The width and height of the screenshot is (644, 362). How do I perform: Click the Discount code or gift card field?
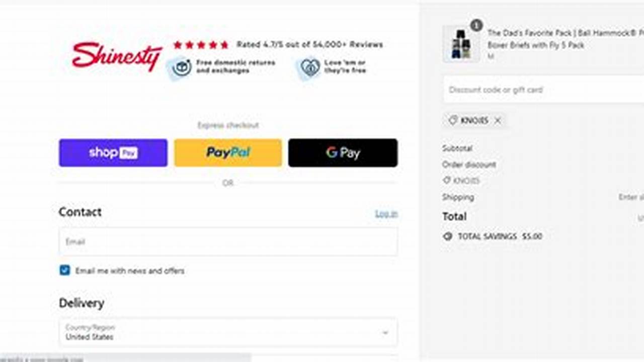tap(543, 89)
